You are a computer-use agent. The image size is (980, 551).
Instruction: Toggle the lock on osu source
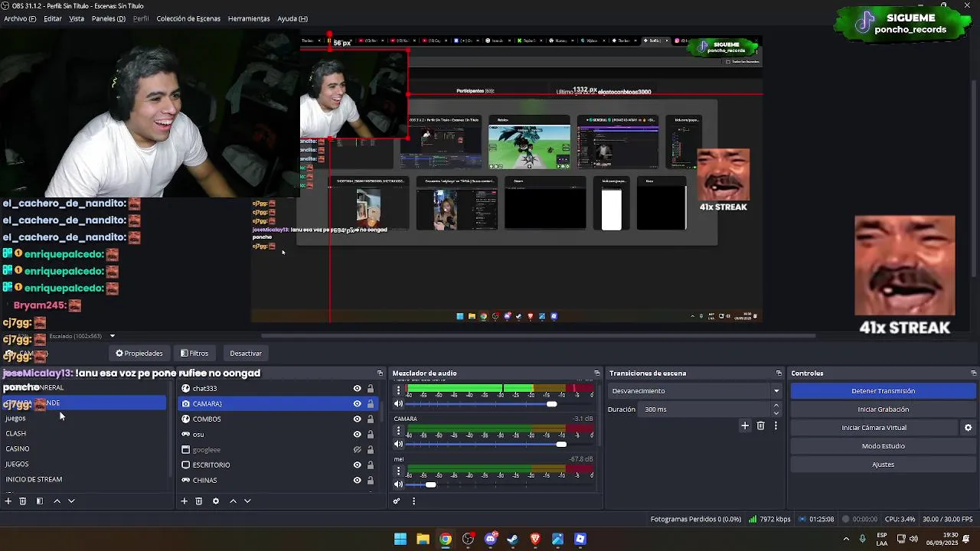point(371,435)
